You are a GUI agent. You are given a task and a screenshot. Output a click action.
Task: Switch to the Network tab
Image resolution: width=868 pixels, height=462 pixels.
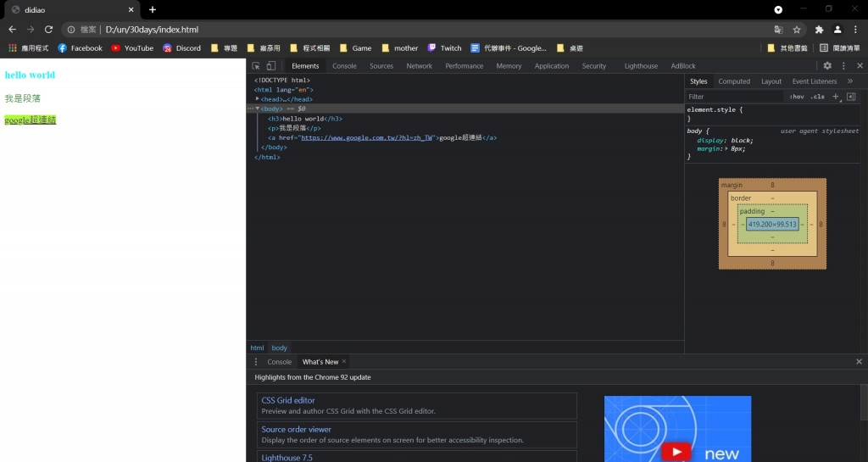click(419, 66)
